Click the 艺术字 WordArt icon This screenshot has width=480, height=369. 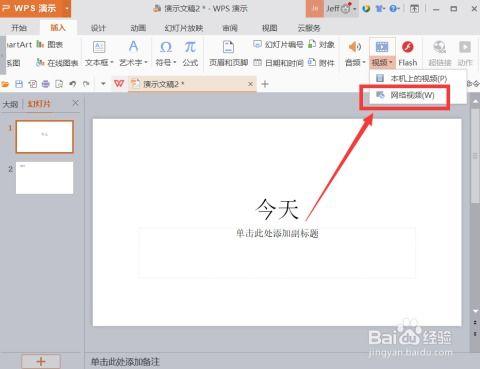pos(133,46)
